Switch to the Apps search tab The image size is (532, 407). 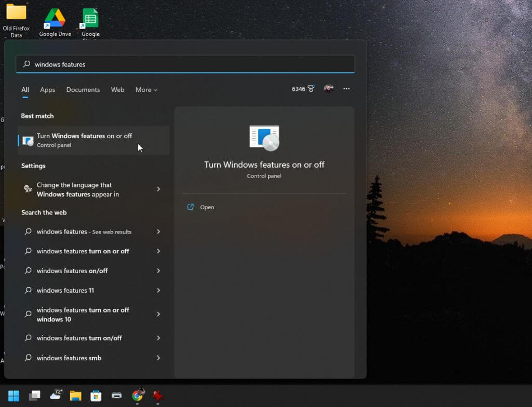pyautogui.click(x=47, y=90)
